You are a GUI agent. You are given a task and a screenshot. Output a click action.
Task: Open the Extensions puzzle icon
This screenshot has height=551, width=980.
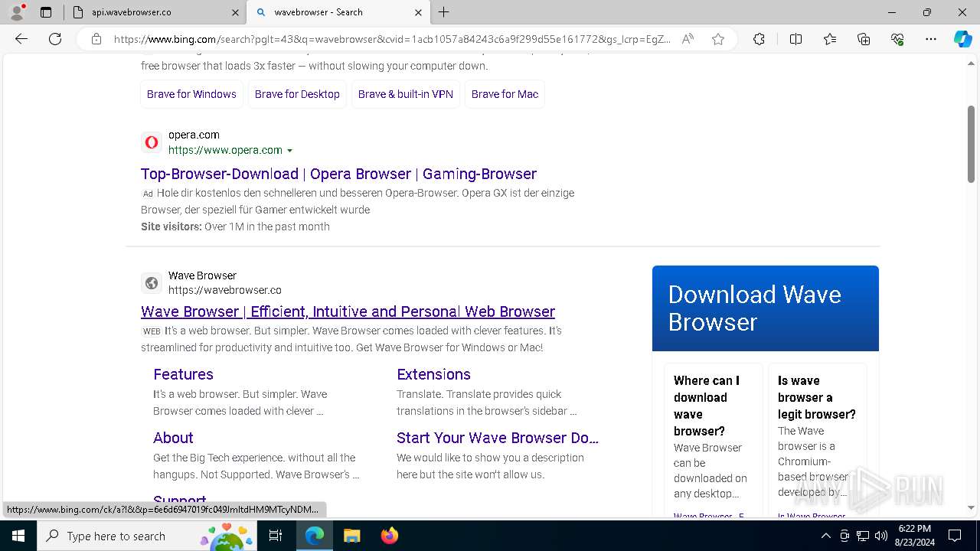[759, 39]
